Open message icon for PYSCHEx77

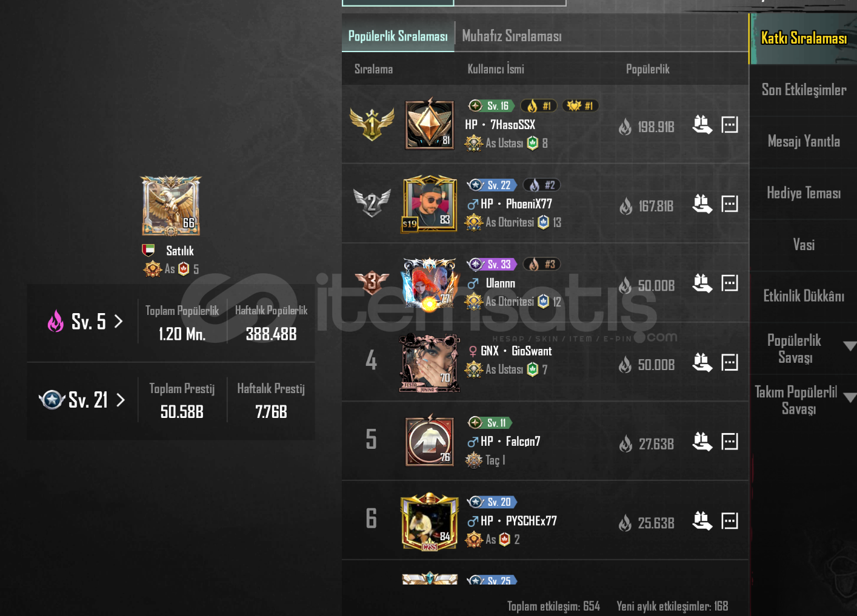[x=730, y=521]
